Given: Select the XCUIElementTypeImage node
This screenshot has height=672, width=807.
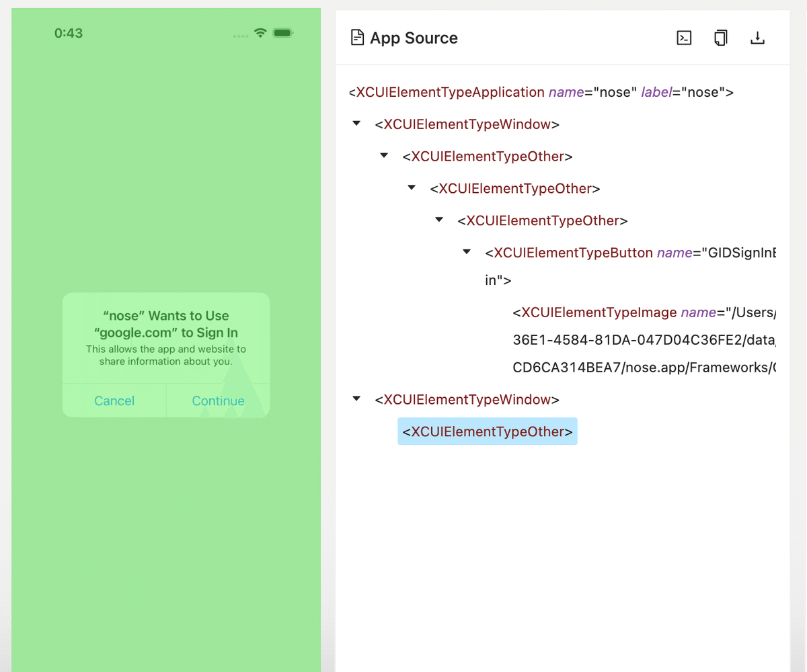Looking at the screenshot, I should click(x=644, y=341).
